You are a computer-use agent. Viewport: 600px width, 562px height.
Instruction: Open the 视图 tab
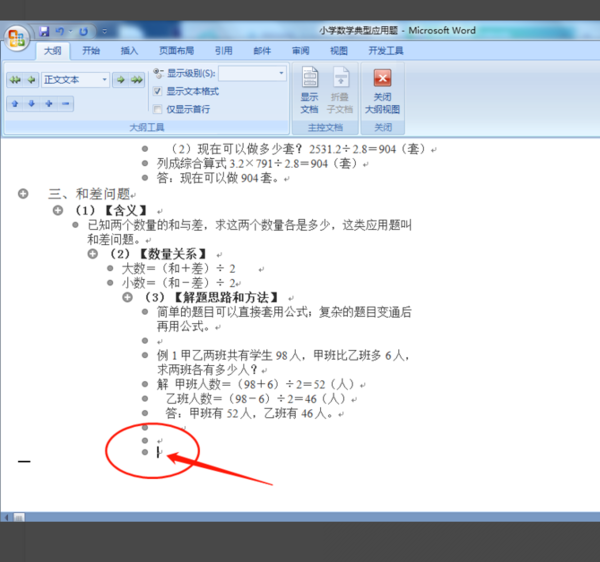click(339, 50)
